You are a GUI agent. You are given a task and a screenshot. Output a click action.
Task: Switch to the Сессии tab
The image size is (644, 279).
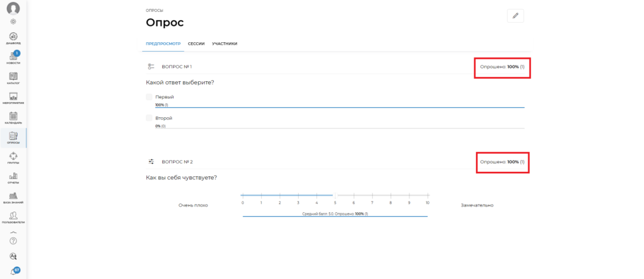(x=196, y=43)
